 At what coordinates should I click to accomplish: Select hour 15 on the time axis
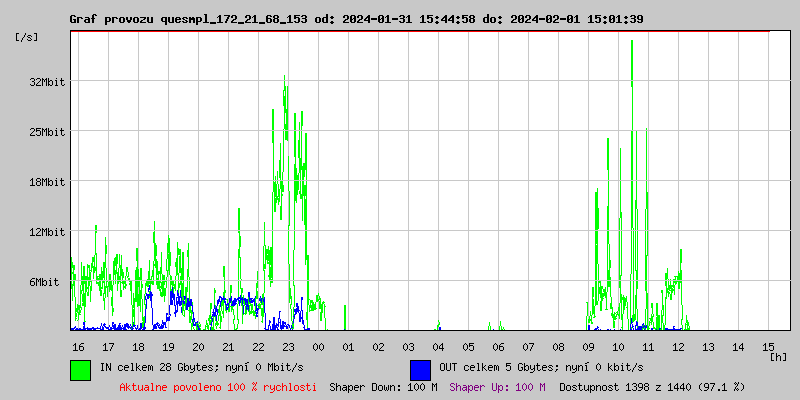tap(768, 346)
